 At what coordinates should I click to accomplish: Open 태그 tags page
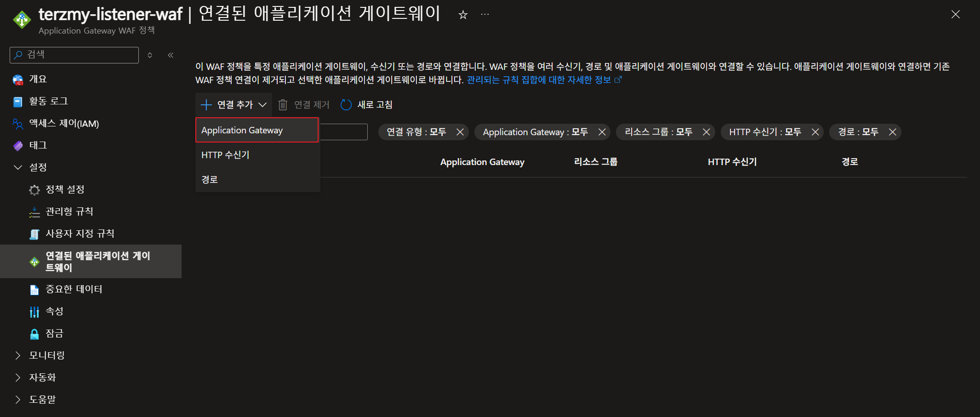[38, 145]
